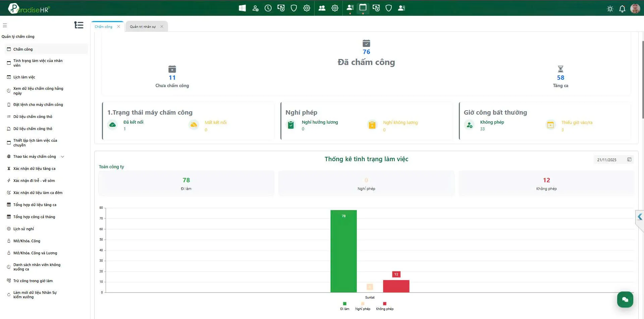Toggle the Không phép red legend swatch
644x319 pixels.
[385, 304]
